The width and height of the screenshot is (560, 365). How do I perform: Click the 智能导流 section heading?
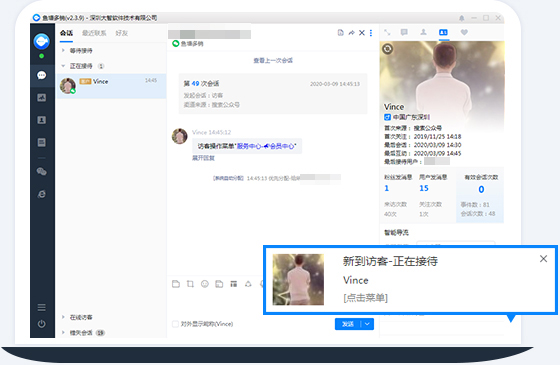pos(396,232)
